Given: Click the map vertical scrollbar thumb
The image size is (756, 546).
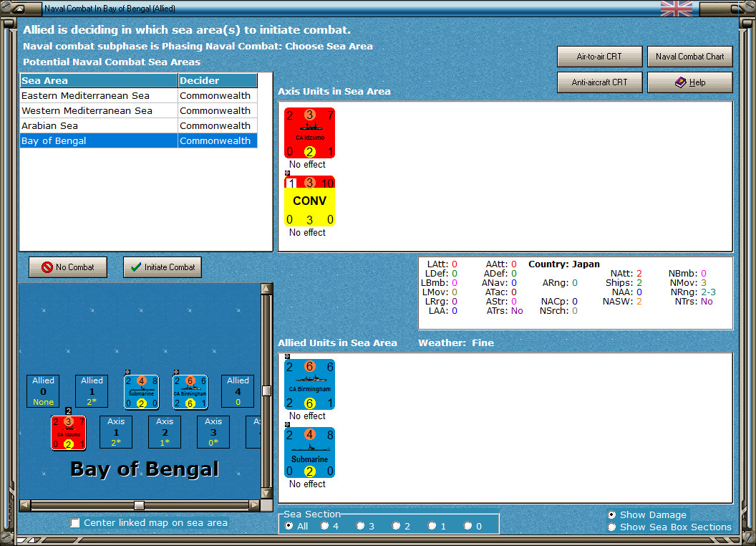Looking at the screenshot, I should [266, 391].
